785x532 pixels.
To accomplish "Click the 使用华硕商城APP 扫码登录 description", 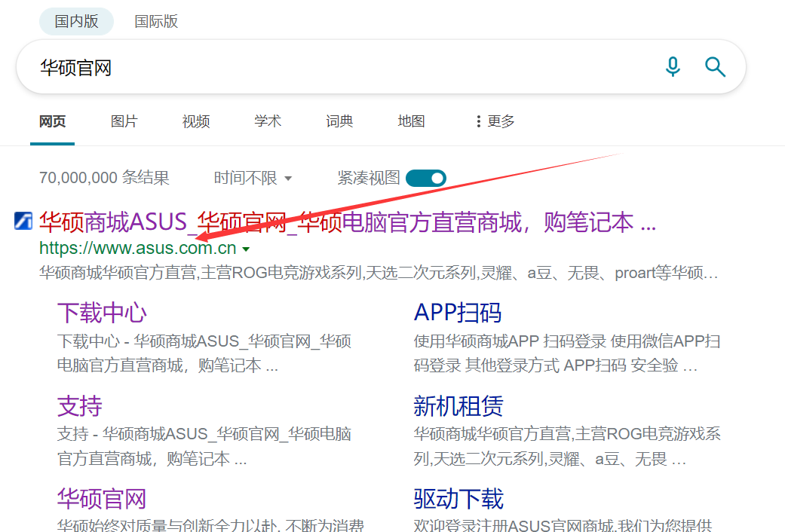I will (567, 353).
